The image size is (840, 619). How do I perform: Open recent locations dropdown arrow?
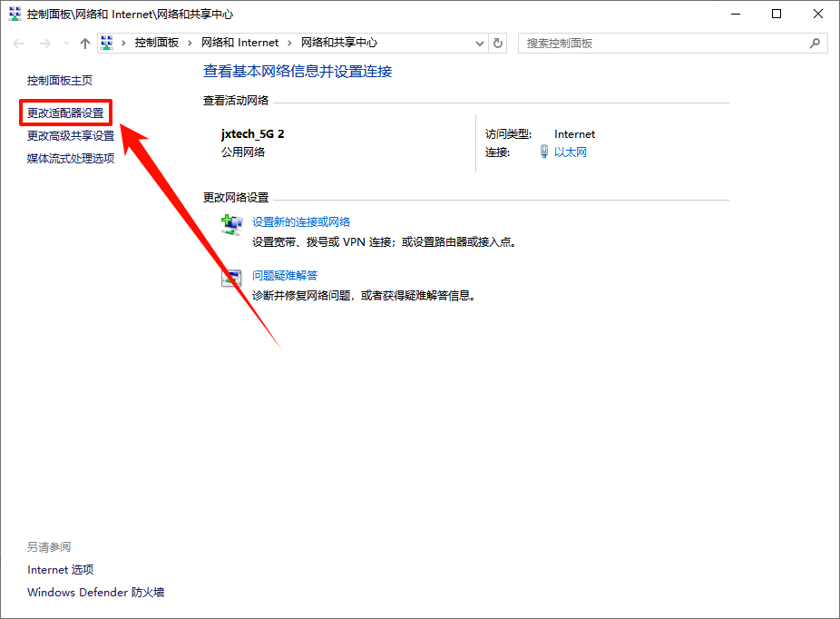point(66,44)
